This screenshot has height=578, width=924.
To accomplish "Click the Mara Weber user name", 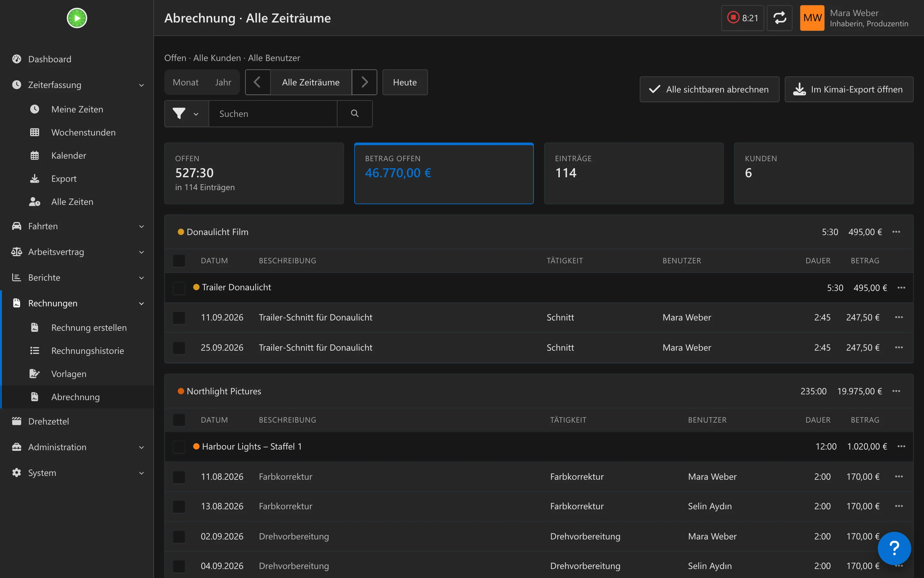I will pyautogui.click(x=854, y=13).
